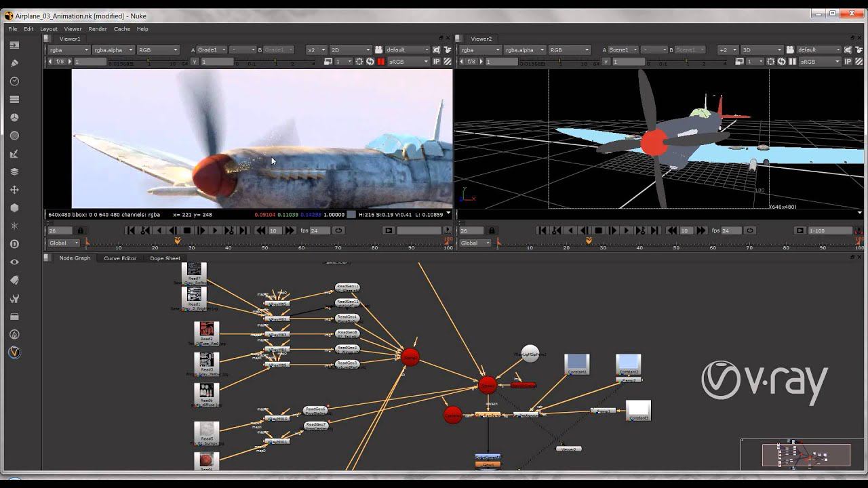
Task: Toggle the IP input process in Viewer2
Action: click(x=848, y=62)
